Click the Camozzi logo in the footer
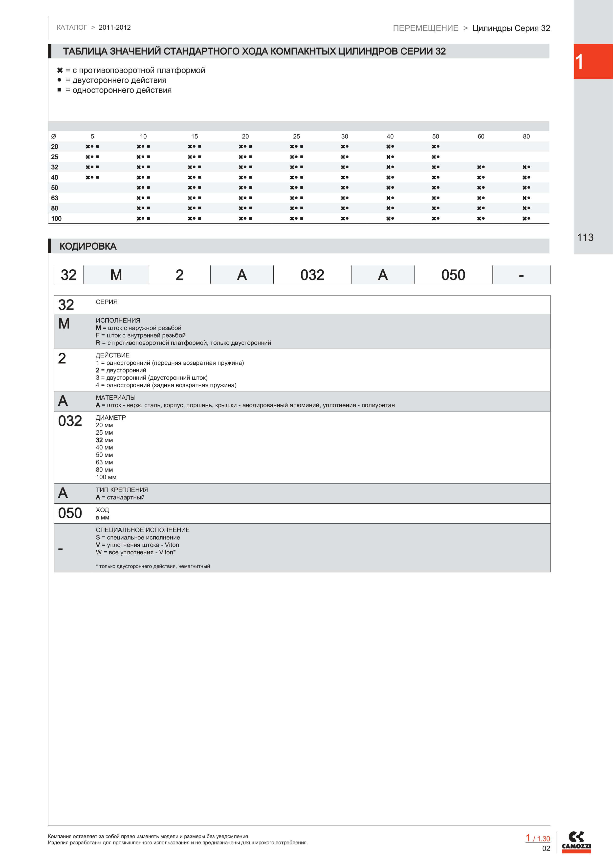This screenshot has width=613, height=868. (x=576, y=842)
